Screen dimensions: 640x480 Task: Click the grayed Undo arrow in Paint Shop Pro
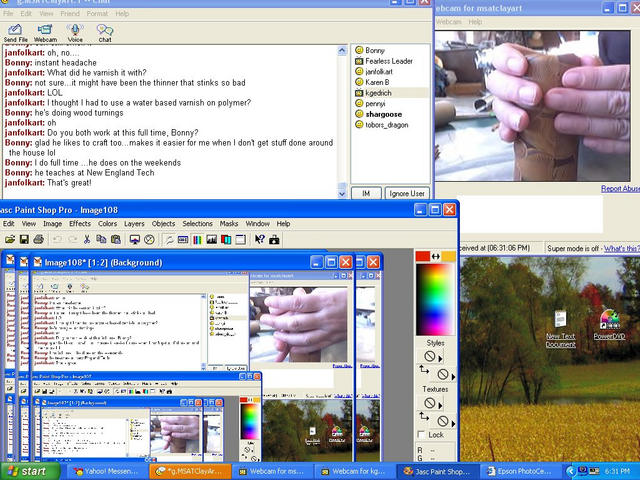(57, 239)
